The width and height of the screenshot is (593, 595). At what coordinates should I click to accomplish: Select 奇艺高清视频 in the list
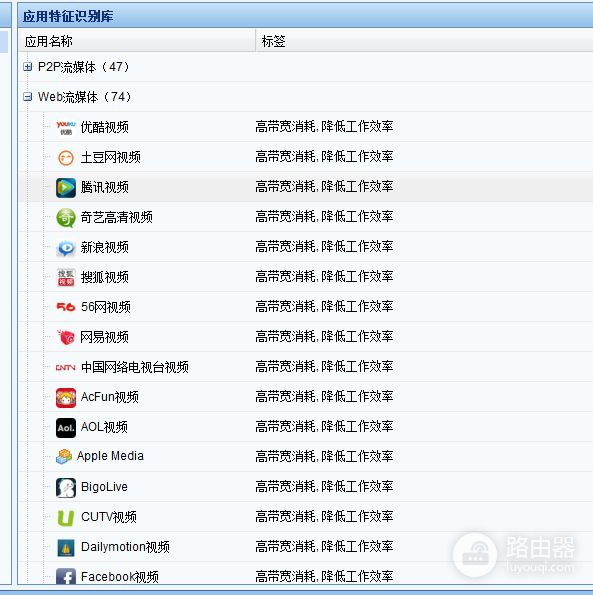click(x=116, y=218)
